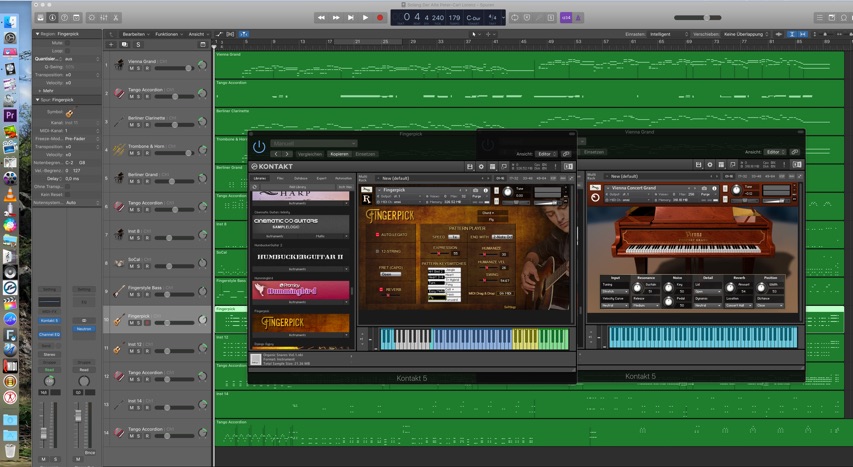Toggle the Flex button in tracks menu bar
Screen dimensions: 853x467
tap(230, 34)
